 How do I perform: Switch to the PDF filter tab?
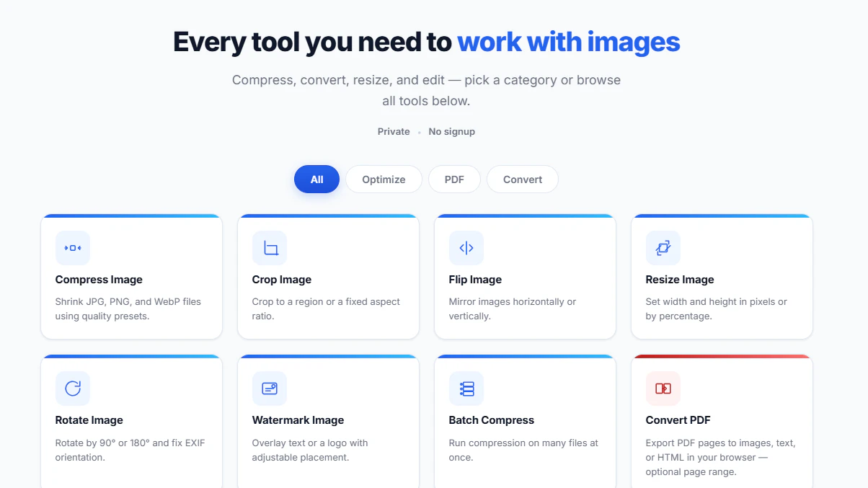click(x=454, y=179)
